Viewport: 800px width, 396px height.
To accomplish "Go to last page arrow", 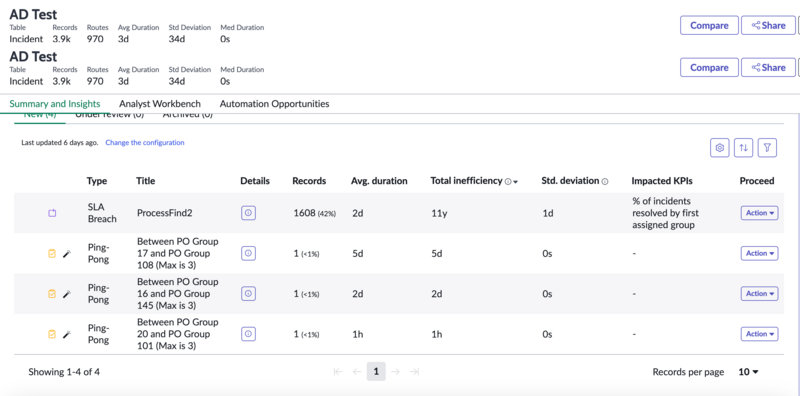I will tap(415, 372).
